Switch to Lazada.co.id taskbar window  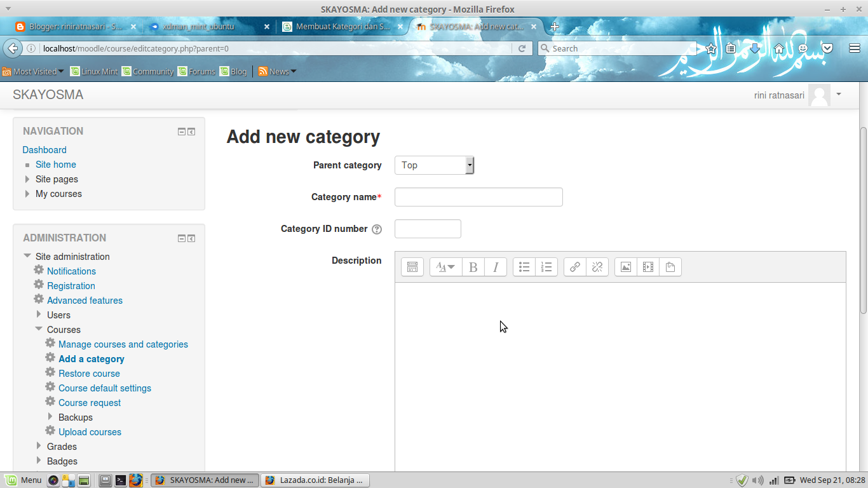coord(315,480)
